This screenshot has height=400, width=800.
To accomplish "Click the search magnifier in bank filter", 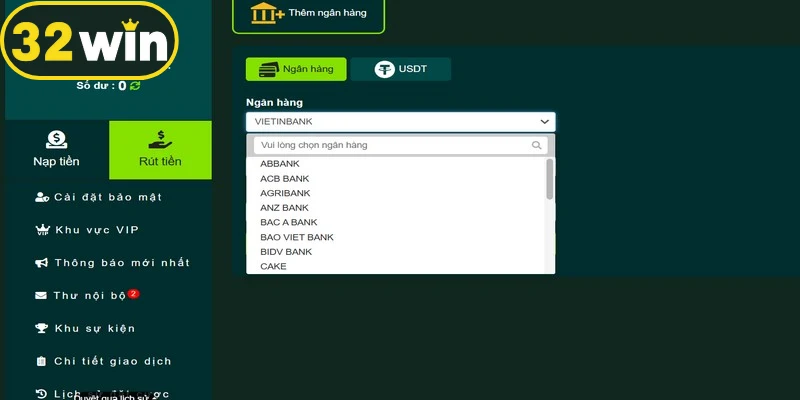I will tap(536, 145).
